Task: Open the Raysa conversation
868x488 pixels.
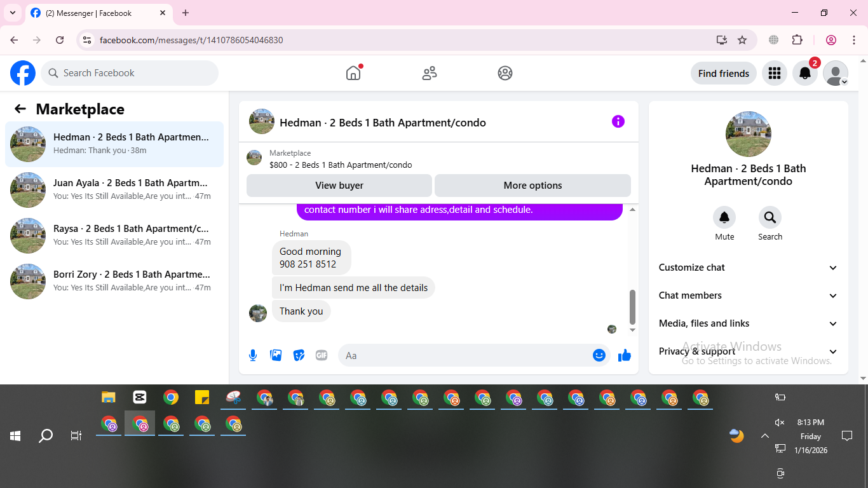Action: coord(114,236)
